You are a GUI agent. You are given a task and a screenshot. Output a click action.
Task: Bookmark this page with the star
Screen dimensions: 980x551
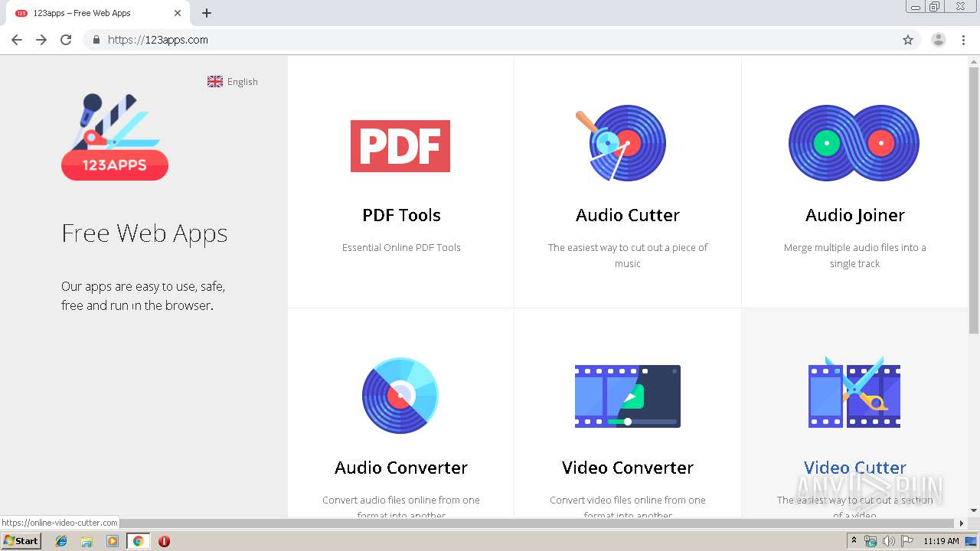pos(908,40)
